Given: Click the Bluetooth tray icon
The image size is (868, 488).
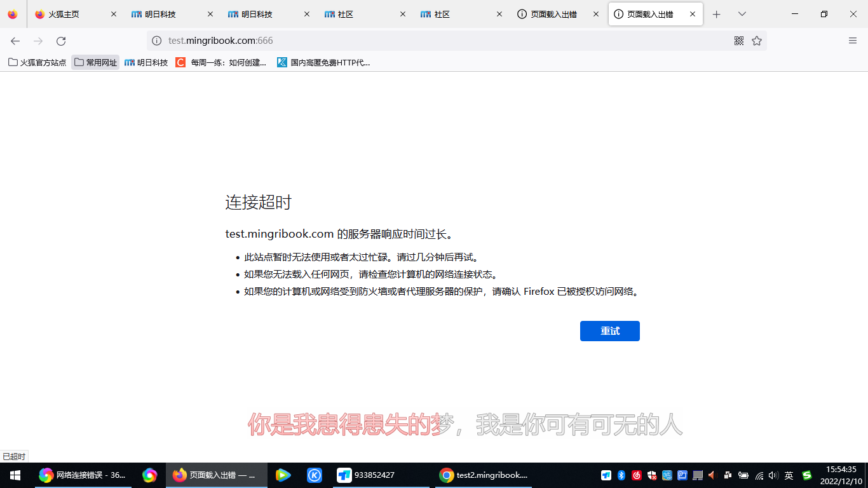Looking at the screenshot, I should (x=621, y=475).
